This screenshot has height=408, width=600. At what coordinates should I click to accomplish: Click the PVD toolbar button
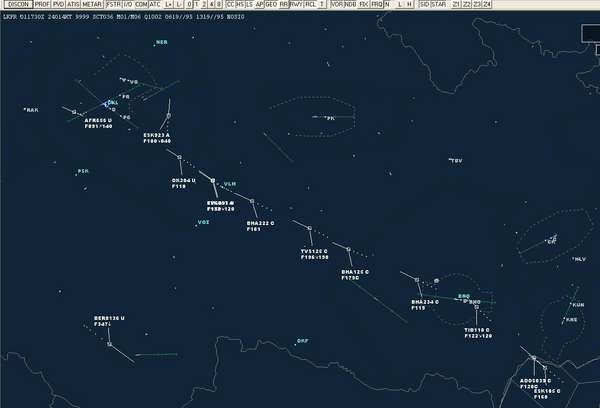[x=58, y=5]
